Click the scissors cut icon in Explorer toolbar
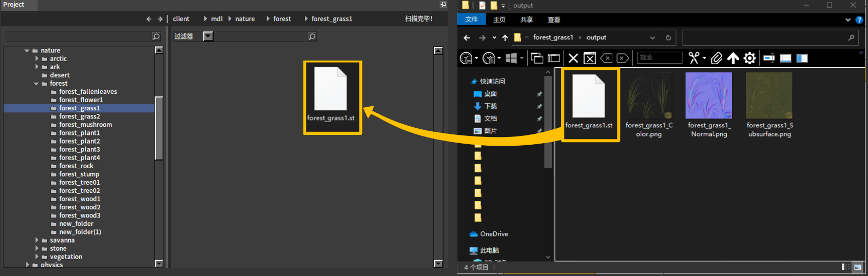The image size is (868, 276). coord(693,58)
